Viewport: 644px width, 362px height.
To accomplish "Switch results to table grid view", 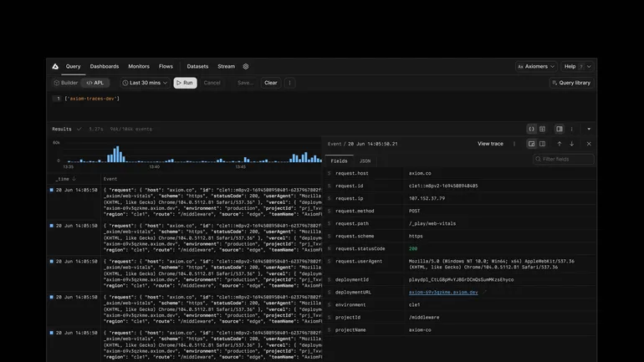I will click(542, 129).
